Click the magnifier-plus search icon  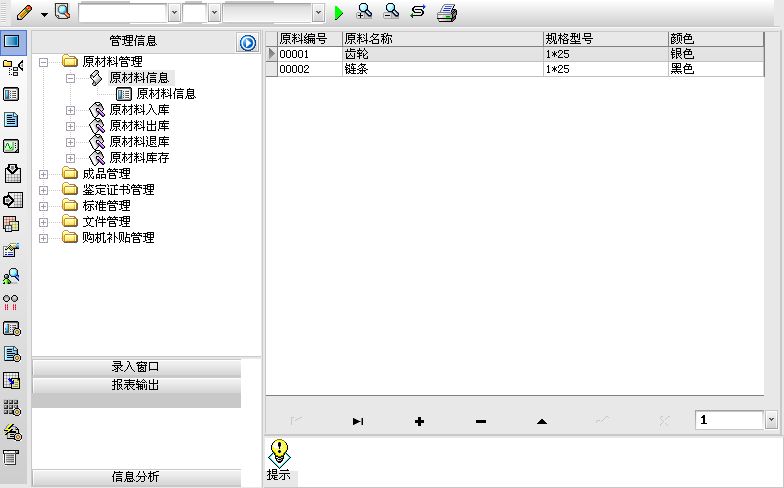coord(364,12)
